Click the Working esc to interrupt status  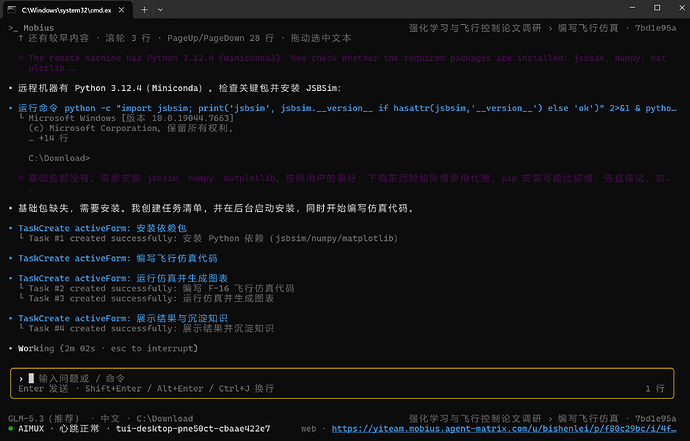(108, 349)
